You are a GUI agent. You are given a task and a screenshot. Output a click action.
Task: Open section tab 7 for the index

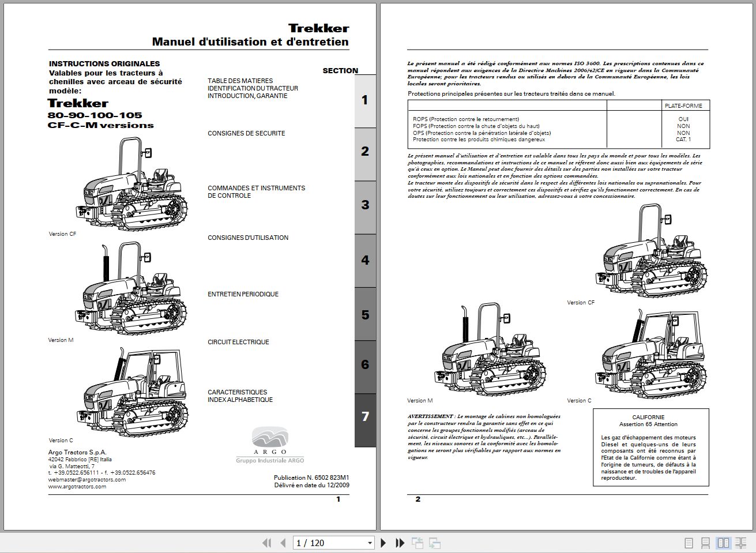click(364, 417)
